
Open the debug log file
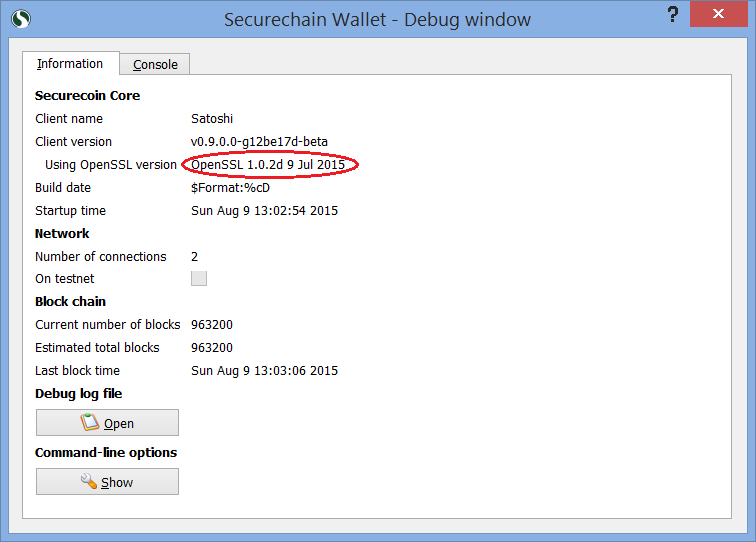[107, 423]
